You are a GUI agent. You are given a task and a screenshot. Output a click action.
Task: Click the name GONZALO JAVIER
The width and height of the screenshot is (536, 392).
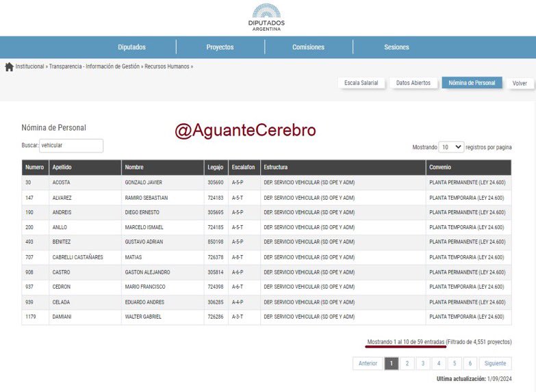point(144,183)
